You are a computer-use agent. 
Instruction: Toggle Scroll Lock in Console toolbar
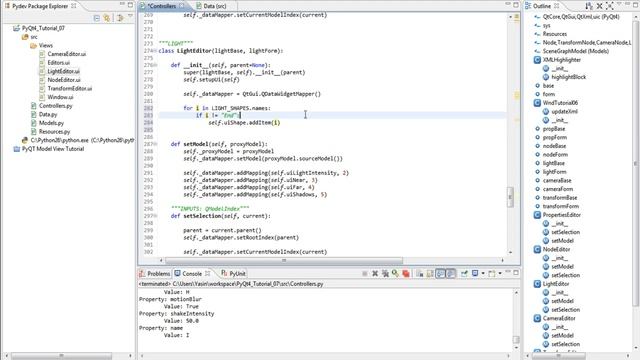coord(430,273)
